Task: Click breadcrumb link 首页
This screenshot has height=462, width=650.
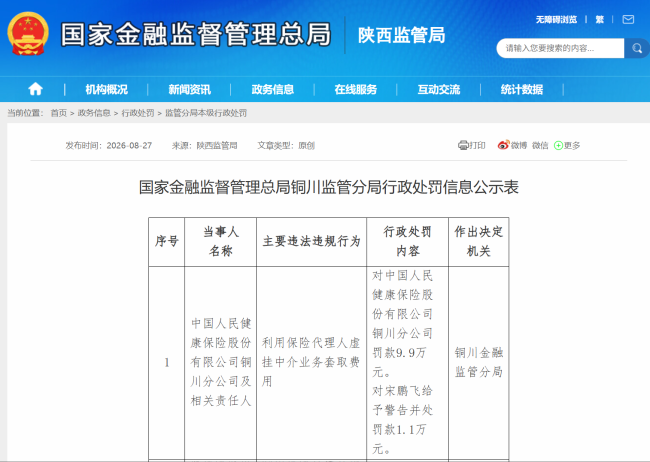Action: [x=58, y=113]
